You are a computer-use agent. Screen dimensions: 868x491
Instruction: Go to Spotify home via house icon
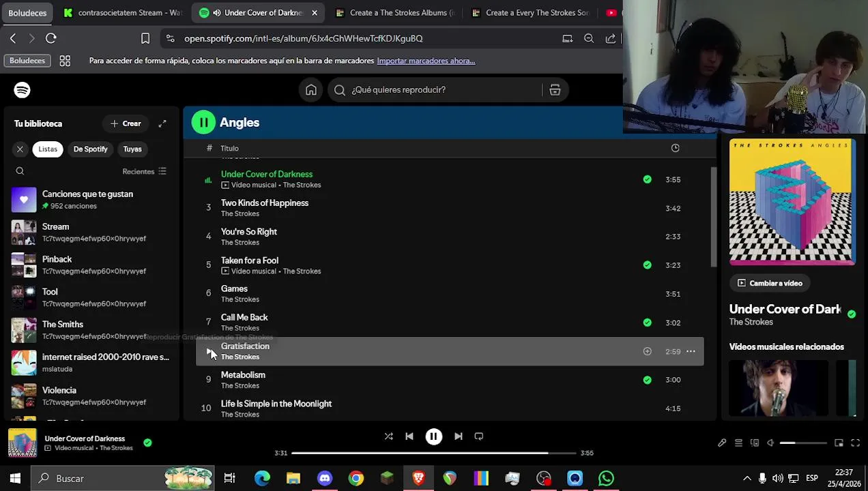[x=311, y=90]
